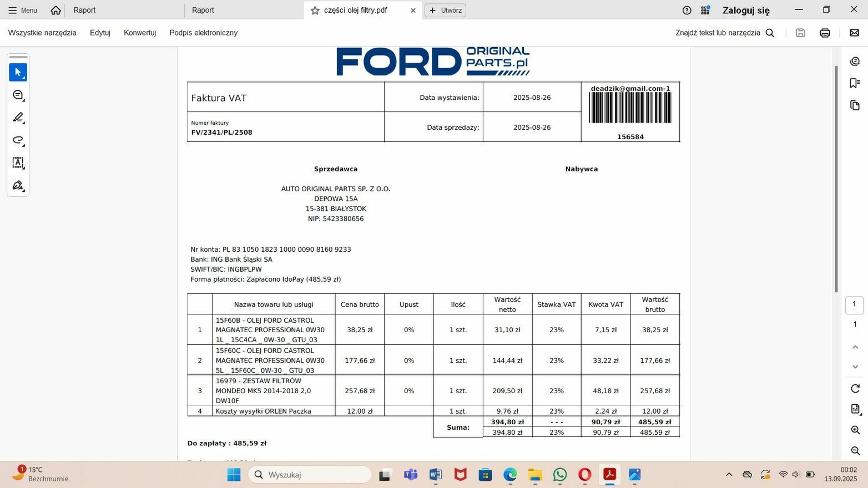Click the SWIFT/BIC: INGBPLPW line
This screenshot has width=868, height=488.
coord(226,270)
